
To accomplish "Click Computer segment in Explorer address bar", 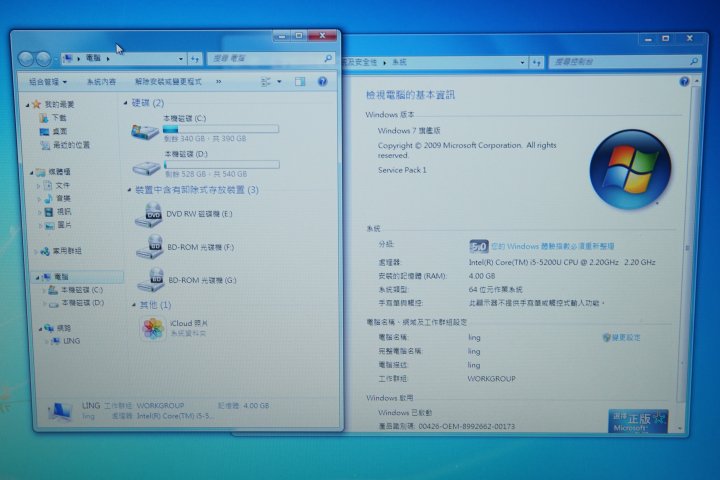I will [x=93, y=58].
